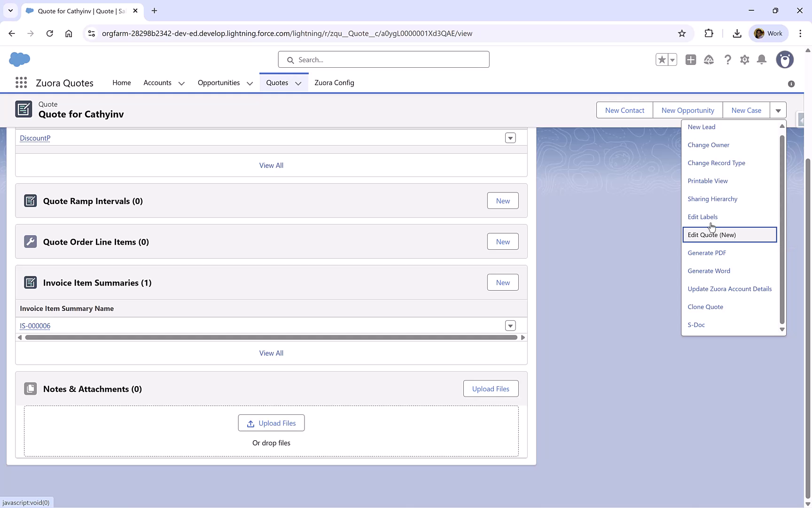Check notifications via the bell icon
Screen dimensions: 812x508
(762, 60)
